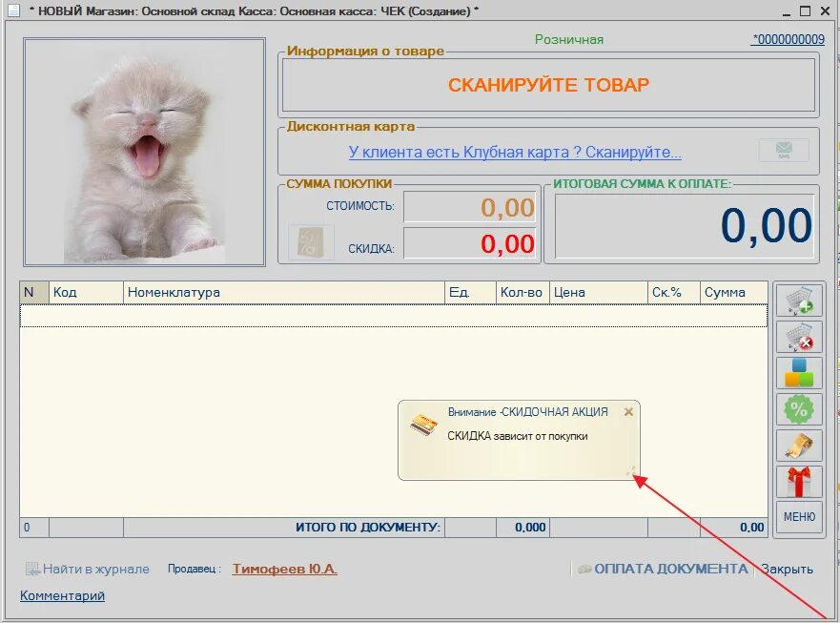
Task: Select seller Тимофеев Ю.А. link
Action: 284,569
